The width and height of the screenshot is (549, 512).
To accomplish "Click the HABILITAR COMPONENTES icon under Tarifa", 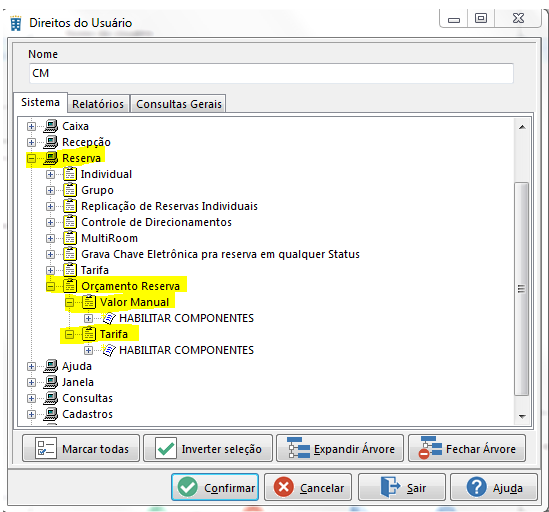I will [x=108, y=350].
